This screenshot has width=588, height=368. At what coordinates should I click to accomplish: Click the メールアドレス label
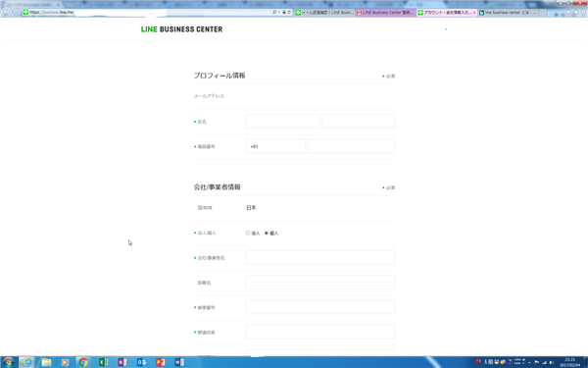coord(209,96)
